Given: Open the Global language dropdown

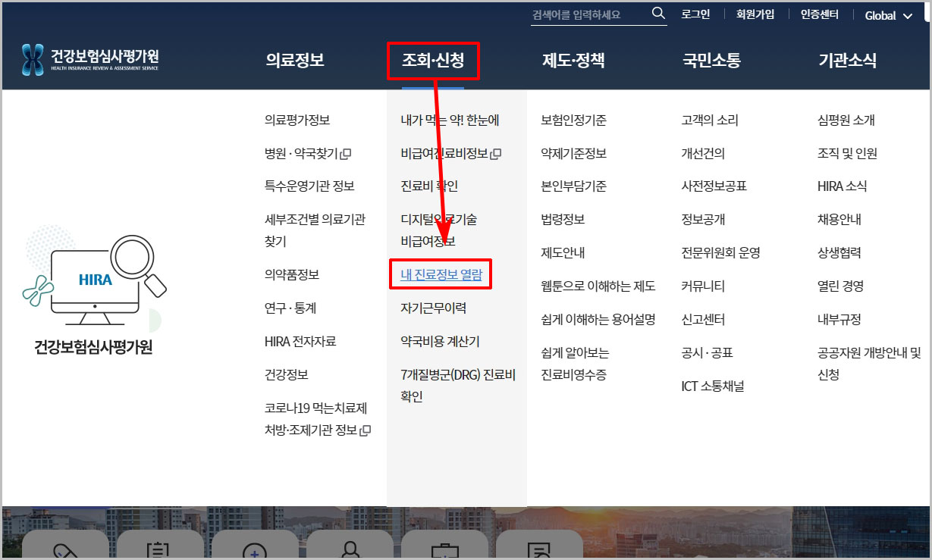Looking at the screenshot, I should pos(887,14).
